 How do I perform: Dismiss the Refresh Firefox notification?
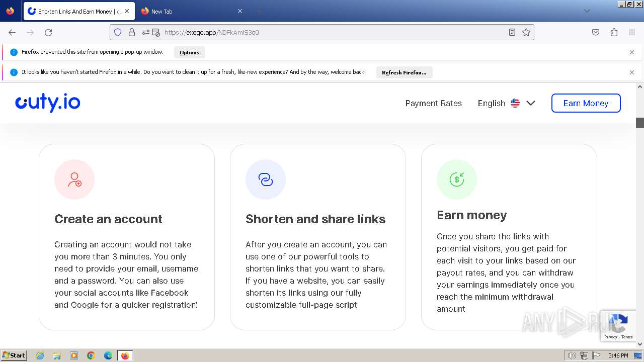[x=632, y=72]
